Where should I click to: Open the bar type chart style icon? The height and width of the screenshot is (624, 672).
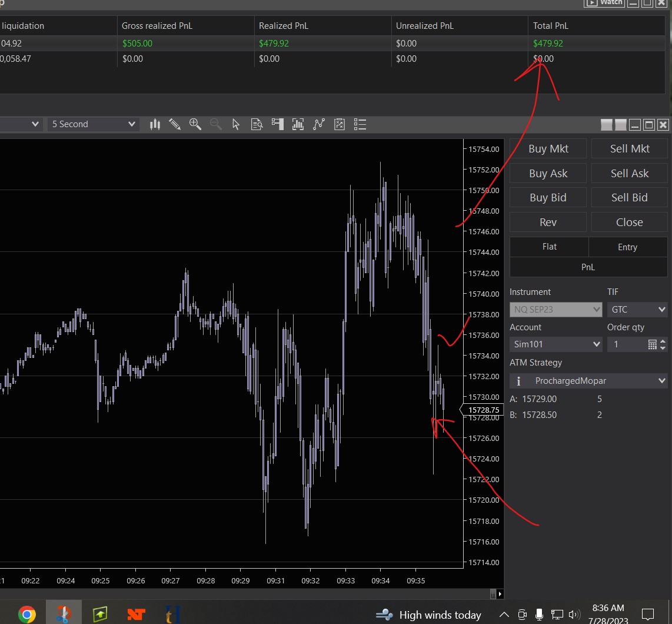click(x=155, y=124)
